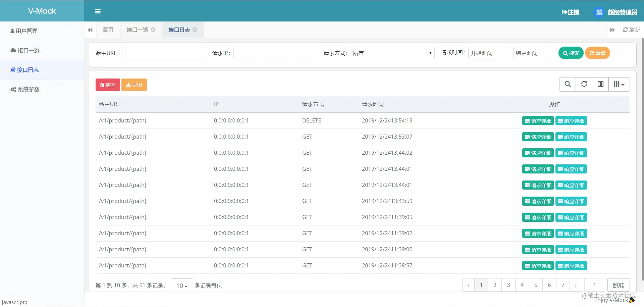Close the 接口一览 tab

[153, 30]
